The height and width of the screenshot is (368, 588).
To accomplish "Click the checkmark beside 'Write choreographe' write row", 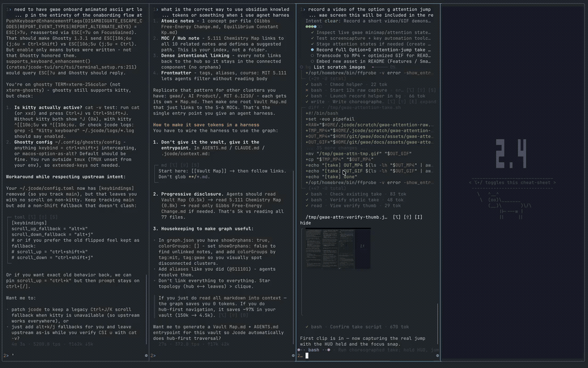I will coord(307,102).
